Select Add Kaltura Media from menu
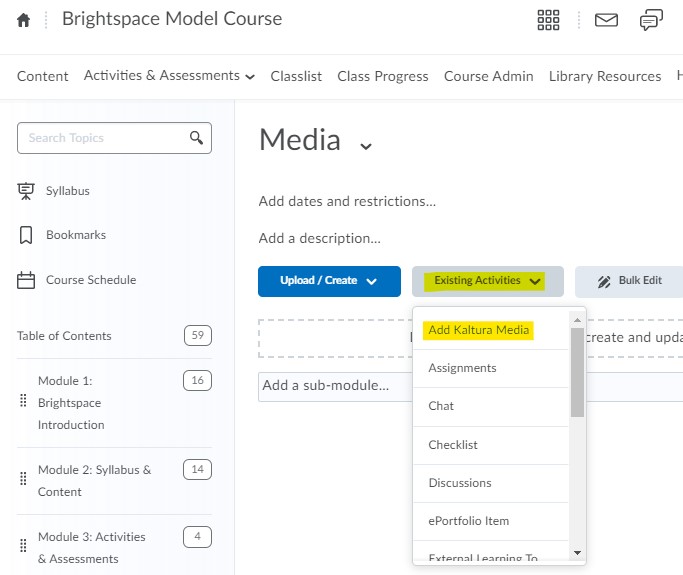This screenshot has height=575, width=683. click(478, 330)
